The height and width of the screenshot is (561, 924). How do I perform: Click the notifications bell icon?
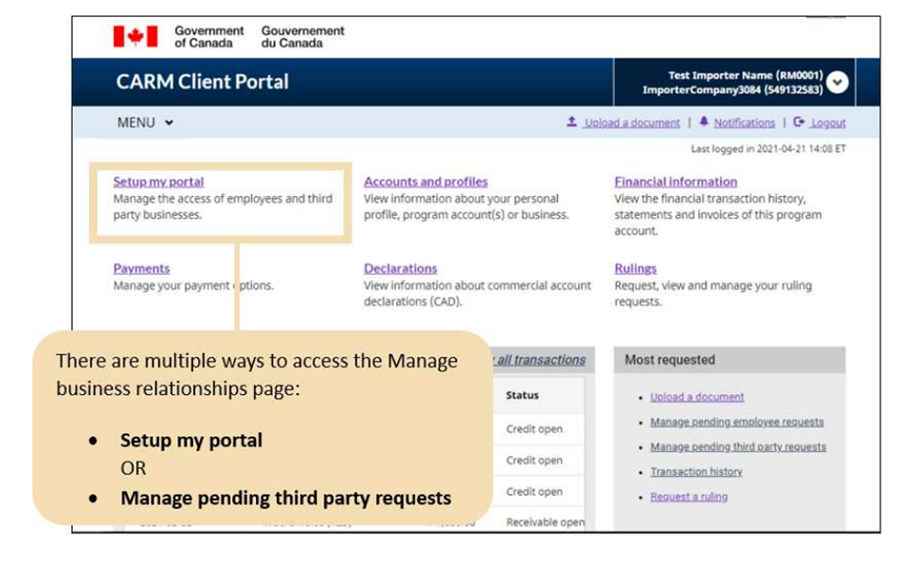point(703,122)
